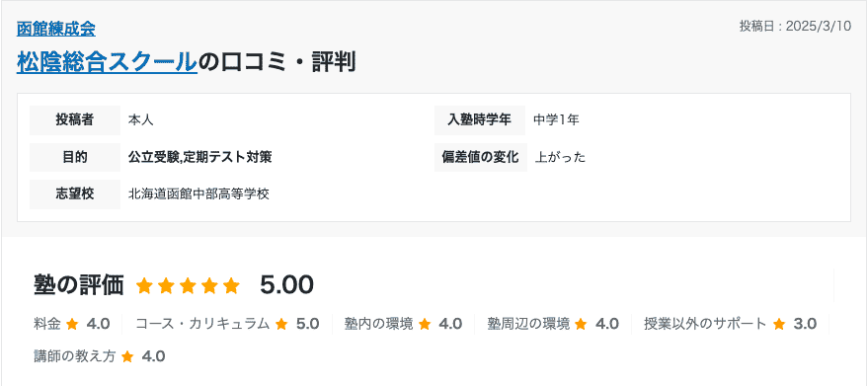Click the 投稿日 2025/3/10 date text

tap(795, 27)
